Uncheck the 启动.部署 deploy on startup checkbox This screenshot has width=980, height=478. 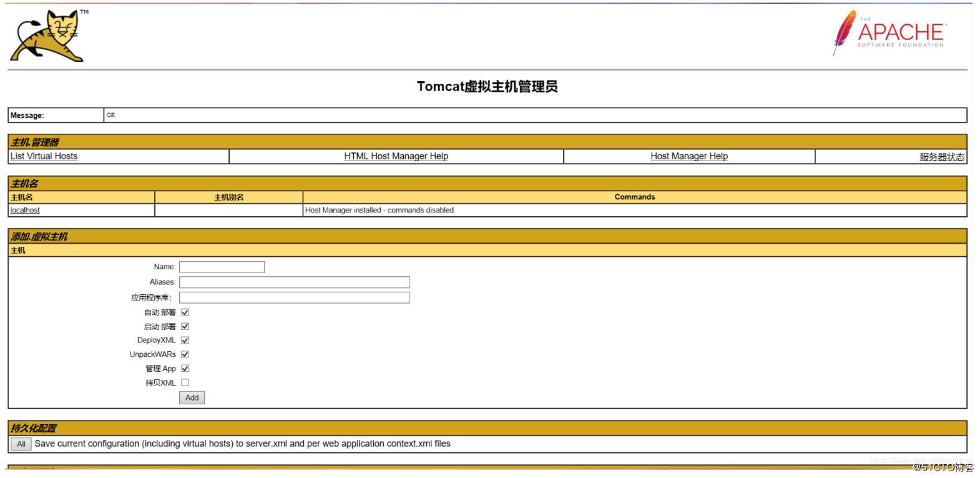185,326
